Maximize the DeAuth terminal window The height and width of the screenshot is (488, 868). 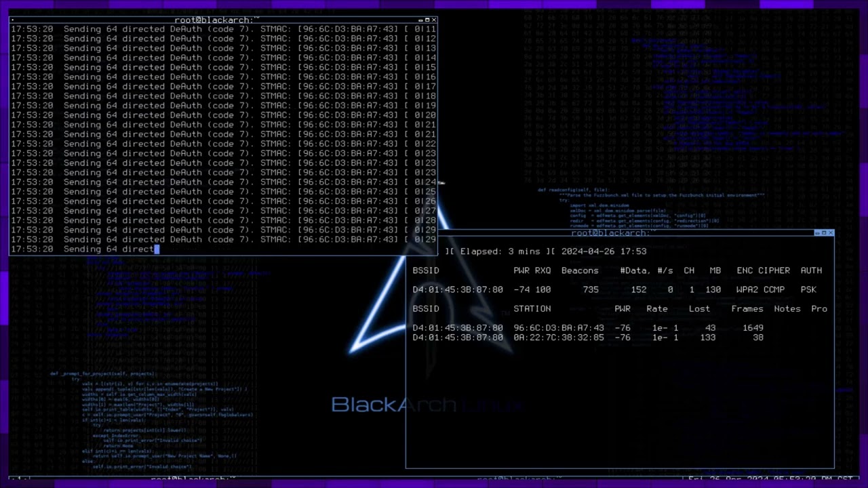coord(427,20)
